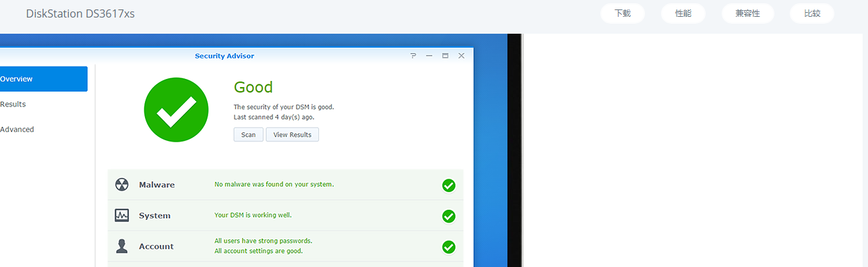This screenshot has width=868, height=267.
Task: Open Security Advisor help question mark
Action: [413, 56]
